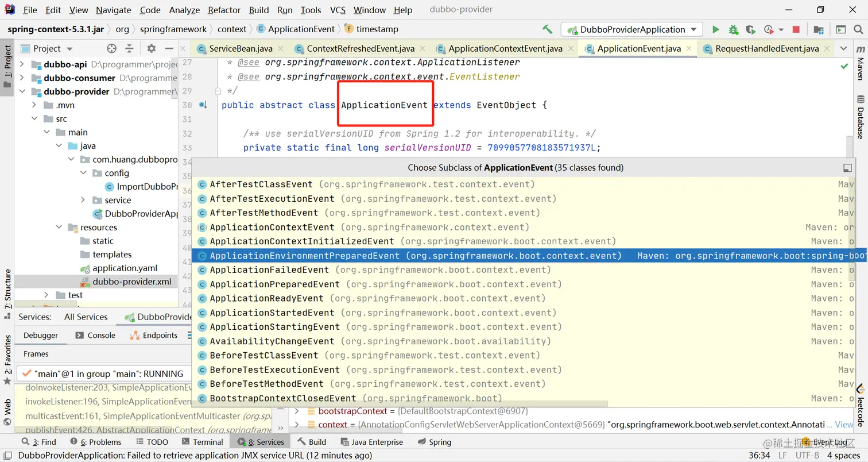
Task: Switch to Debugger tab
Action: click(41, 335)
